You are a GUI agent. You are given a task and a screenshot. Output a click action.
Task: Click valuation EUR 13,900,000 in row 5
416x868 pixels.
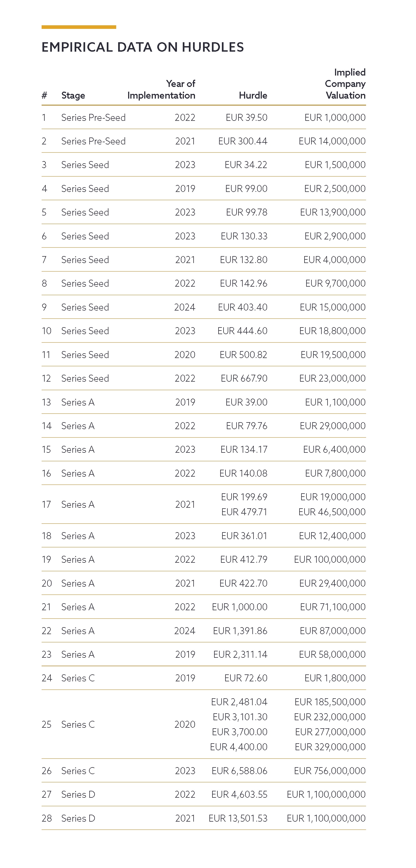[333, 212]
